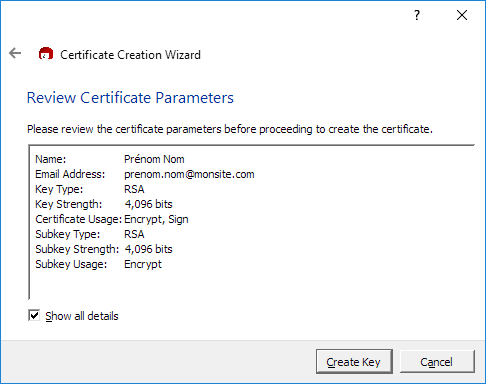Click the back arrow in wizard header
This screenshot has height=384, width=486.
point(15,53)
